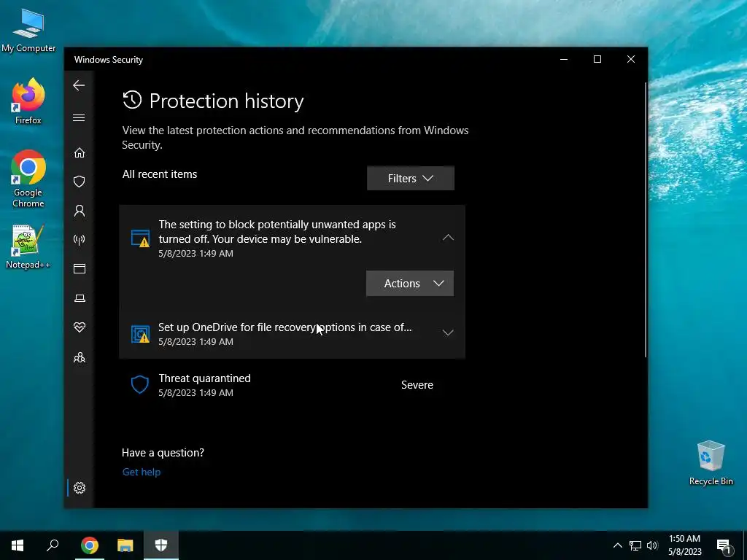Click the Have a question? heading
Image resolution: width=747 pixels, height=560 pixels.
click(163, 452)
